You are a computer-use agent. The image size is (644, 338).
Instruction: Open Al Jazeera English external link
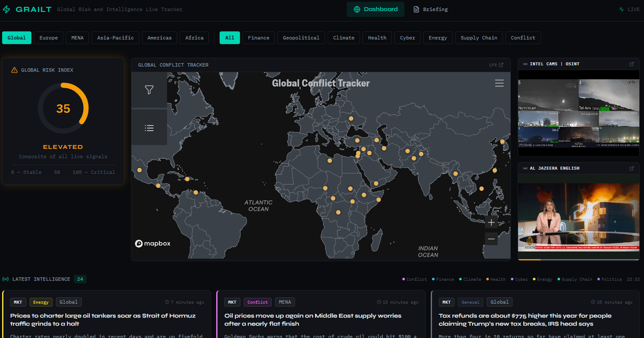[632, 168]
